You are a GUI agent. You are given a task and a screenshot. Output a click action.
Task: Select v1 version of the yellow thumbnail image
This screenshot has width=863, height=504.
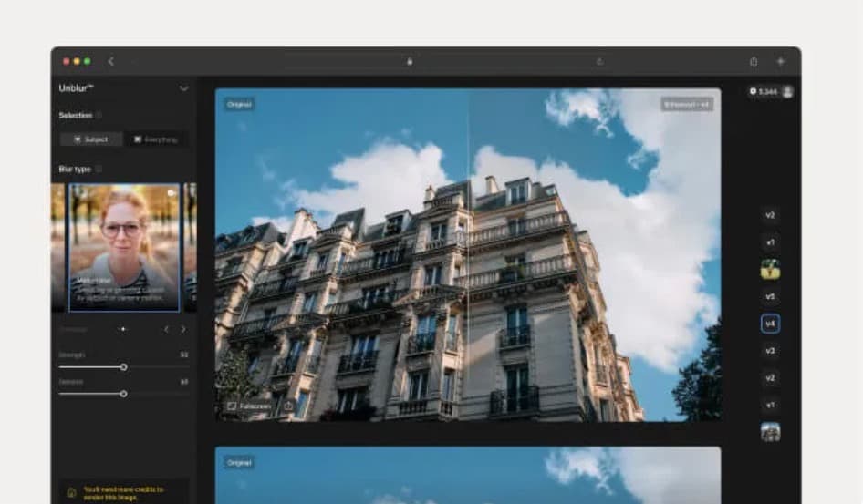click(770, 242)
